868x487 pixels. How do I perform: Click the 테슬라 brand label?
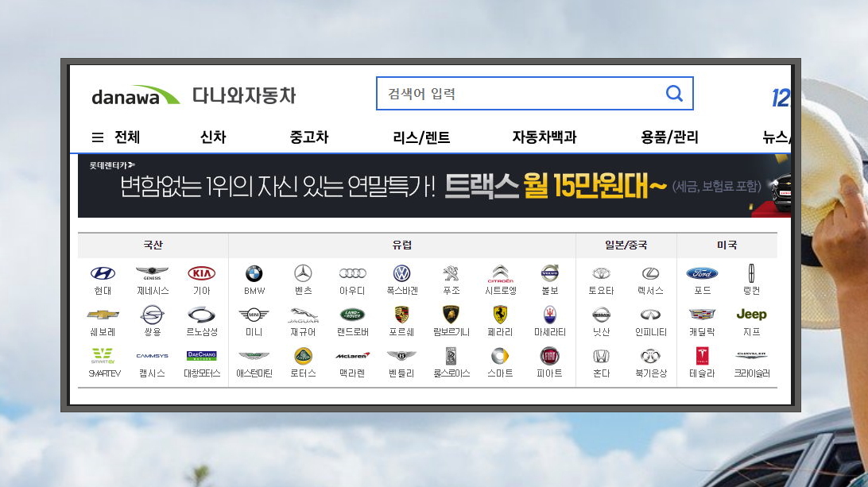[x=702, y=373]
